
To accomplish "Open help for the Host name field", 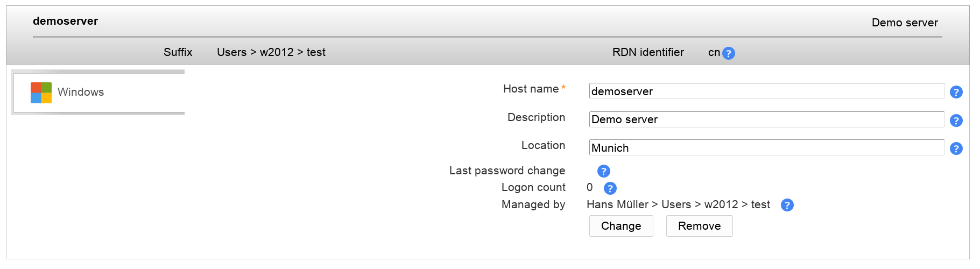I will tap(956, 92).
